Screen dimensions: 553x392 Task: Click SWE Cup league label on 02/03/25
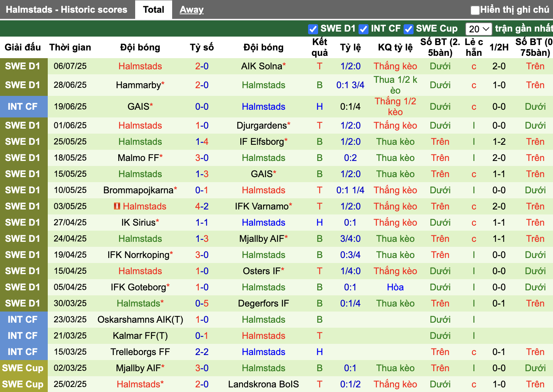[23, 368]
